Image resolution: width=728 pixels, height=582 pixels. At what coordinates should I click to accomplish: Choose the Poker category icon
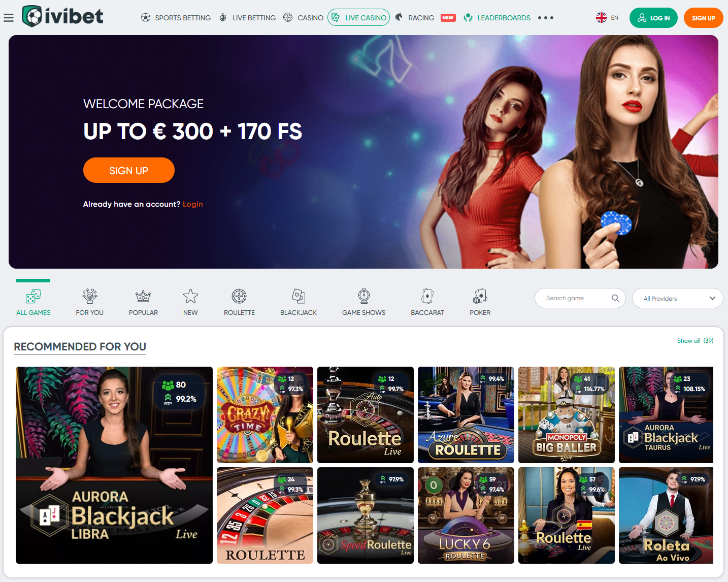(x=480, y=296)
